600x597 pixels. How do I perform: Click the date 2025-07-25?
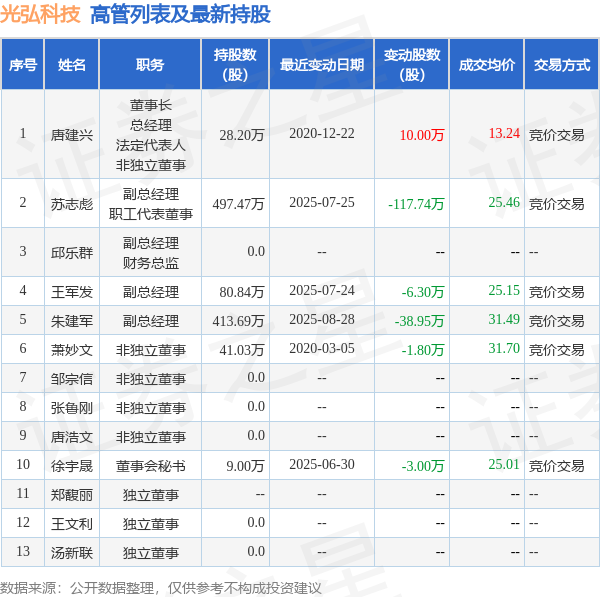tap(322, 202)
